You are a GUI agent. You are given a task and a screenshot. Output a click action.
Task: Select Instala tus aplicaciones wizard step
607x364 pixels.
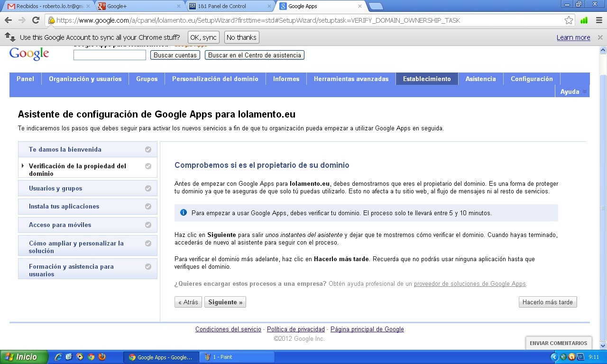click(x=88, y=206)
